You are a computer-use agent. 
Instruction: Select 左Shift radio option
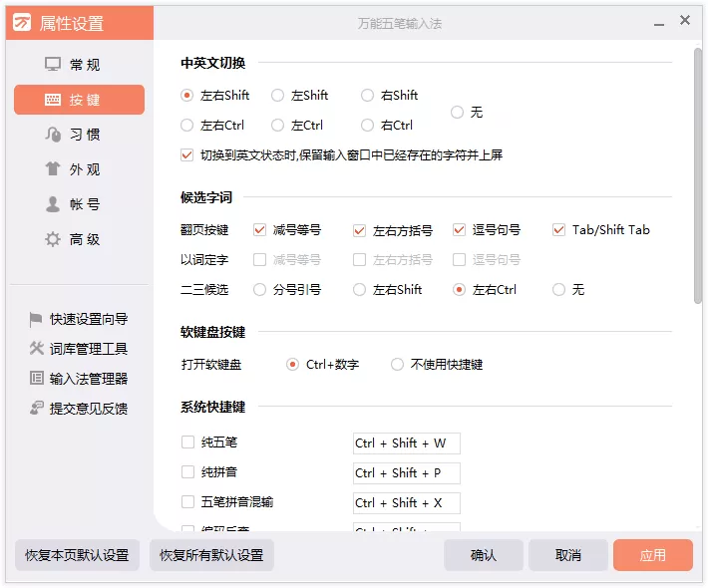click(x=277, y=96)
